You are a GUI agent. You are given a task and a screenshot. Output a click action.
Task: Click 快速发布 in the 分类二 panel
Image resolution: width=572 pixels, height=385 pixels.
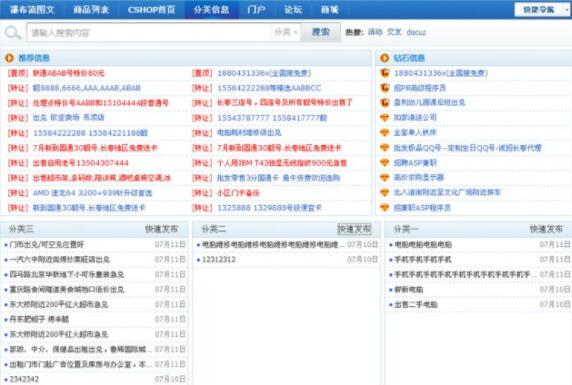[x=354, y=229]
